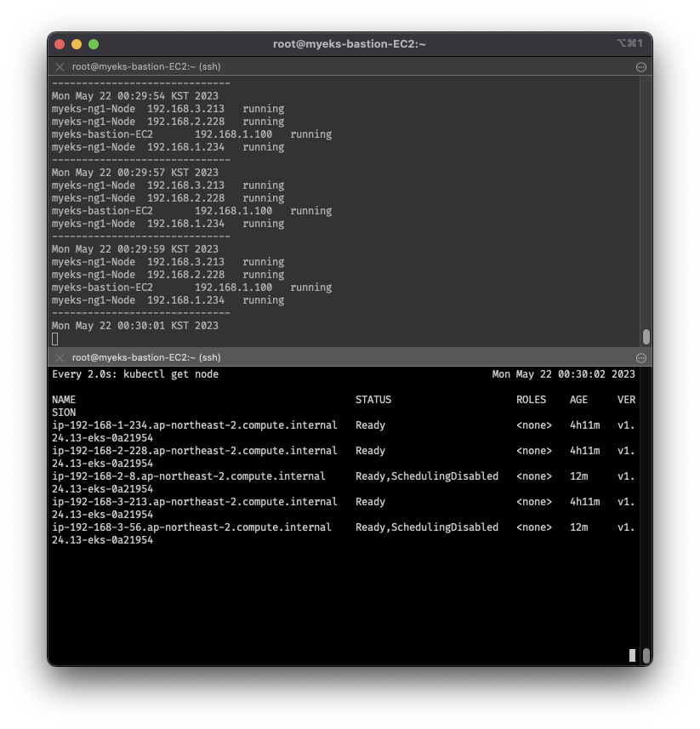Screen dimensions: 700x729
Task: Click the ROLES column header
Action: point(531,400)
